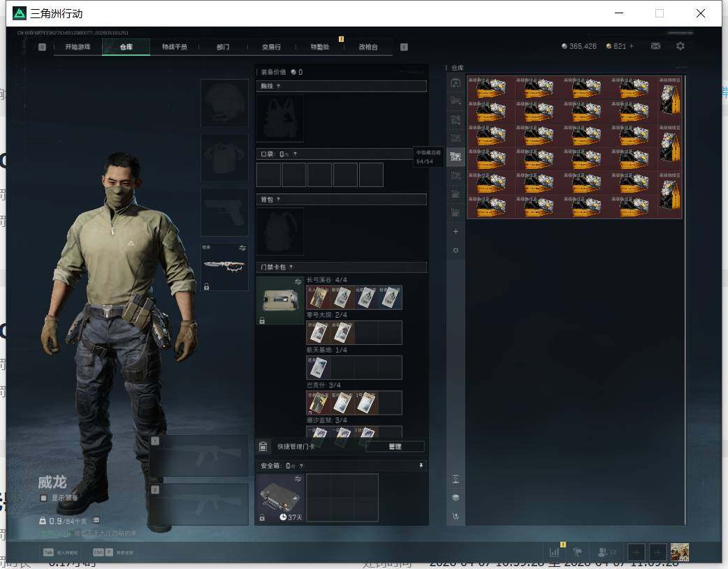
Task: Click the plus to add currency
Action: pyautogui.click(x=632, y=46)
